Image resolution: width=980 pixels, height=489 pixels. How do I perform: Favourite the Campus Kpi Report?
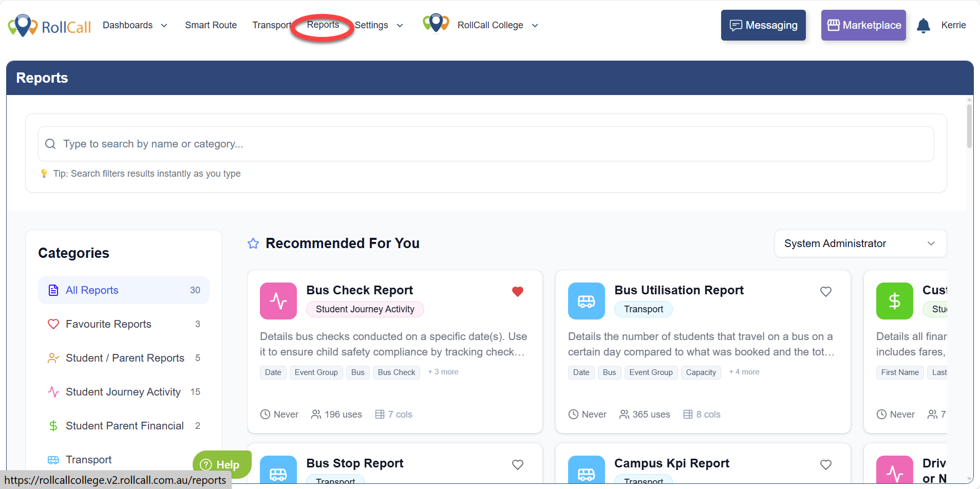point(826,465)
